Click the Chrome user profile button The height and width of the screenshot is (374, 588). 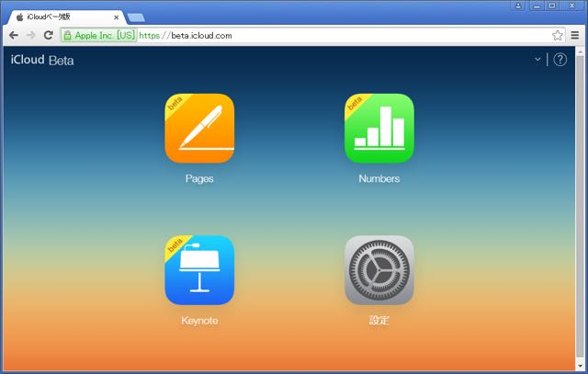[518, 6]
